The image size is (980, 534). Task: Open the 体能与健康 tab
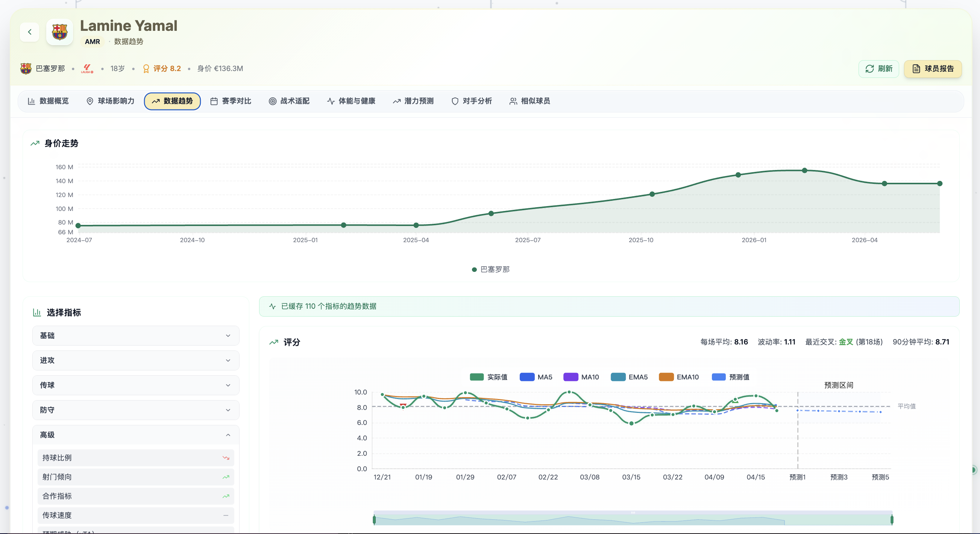pyautogui.click(x=351, y=101)
